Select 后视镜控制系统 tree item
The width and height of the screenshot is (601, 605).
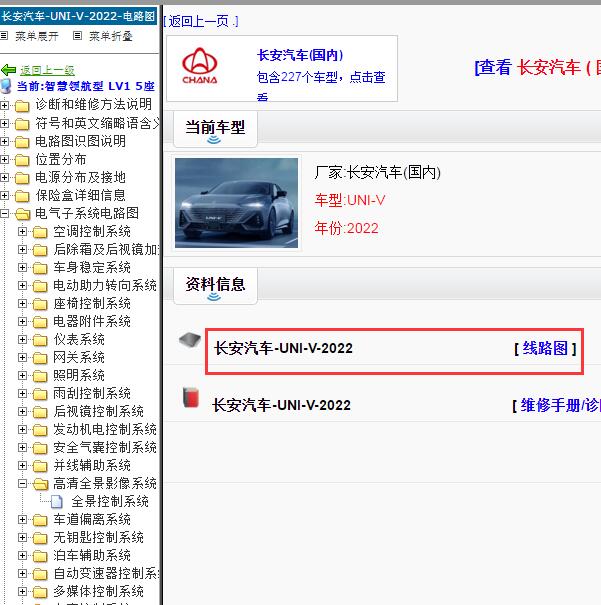(x=98, y=411)
